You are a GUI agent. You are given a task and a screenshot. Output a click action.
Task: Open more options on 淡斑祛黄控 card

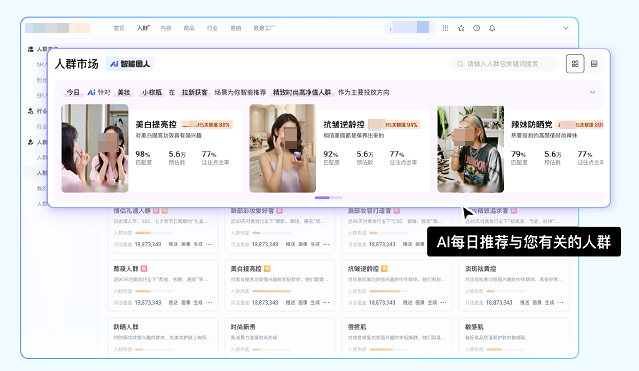[x=560, y=303]
